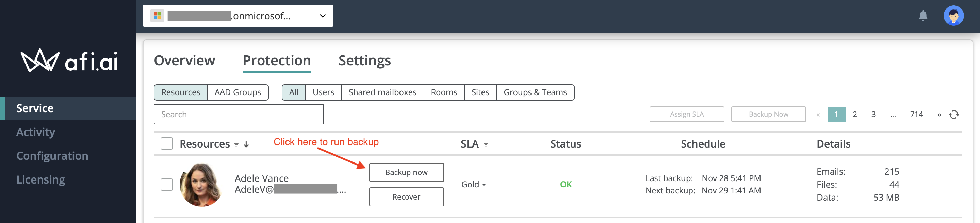Screen dimensions: 980x223
Task: Filter by Users
Action: coord(323,92)
